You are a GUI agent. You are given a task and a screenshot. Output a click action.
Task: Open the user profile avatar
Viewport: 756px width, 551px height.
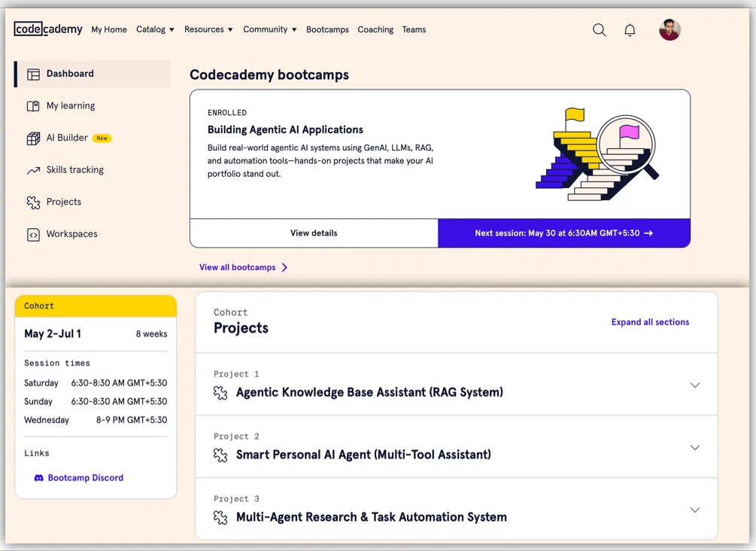pos(669,29)
